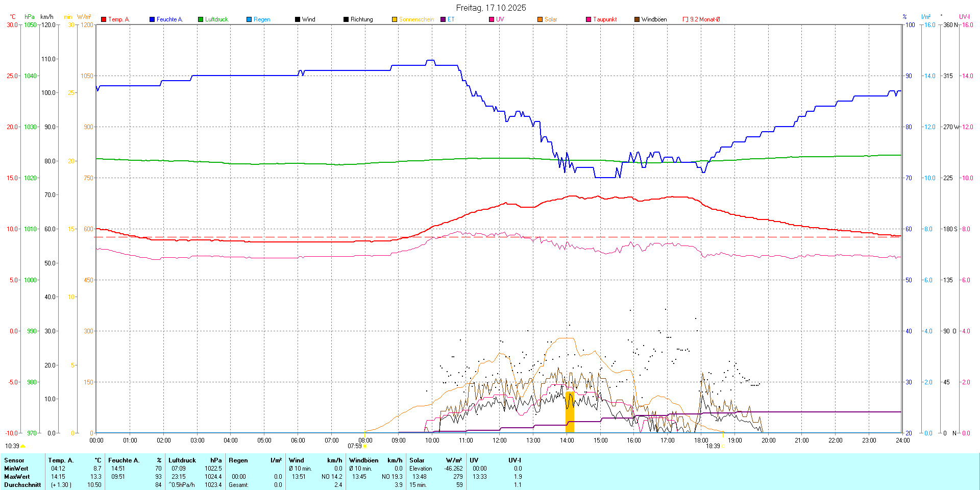Click the sun icon beside 10:39

pyautogui.click(x=23, y=446)
